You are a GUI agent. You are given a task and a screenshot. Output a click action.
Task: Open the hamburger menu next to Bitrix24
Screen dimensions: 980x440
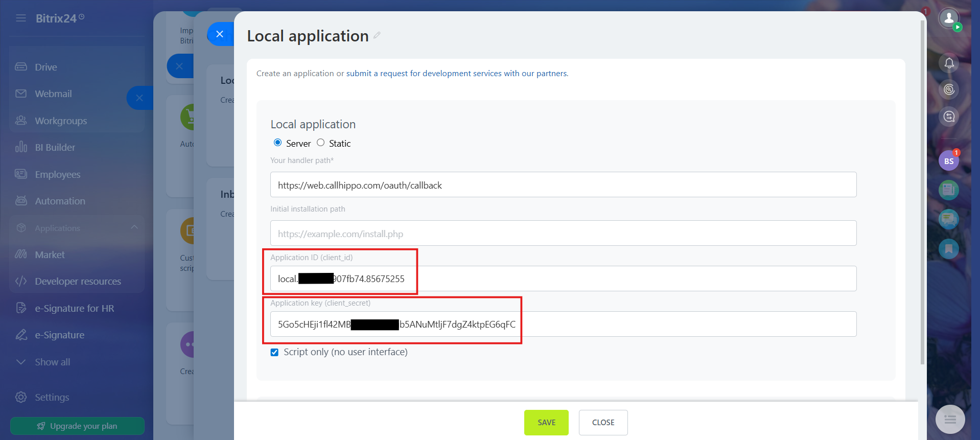click(21, 18)
